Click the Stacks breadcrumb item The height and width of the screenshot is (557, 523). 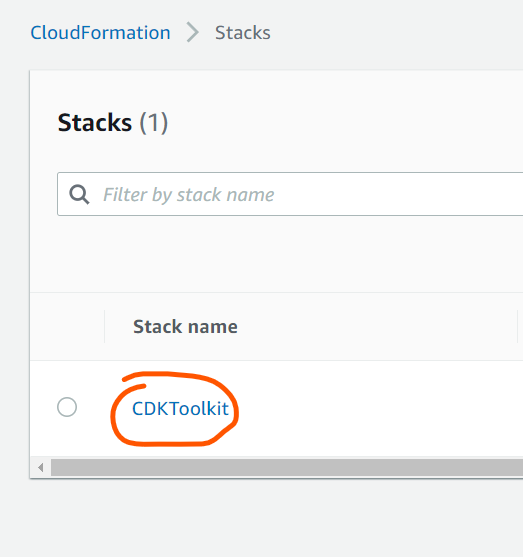point(243,33)
